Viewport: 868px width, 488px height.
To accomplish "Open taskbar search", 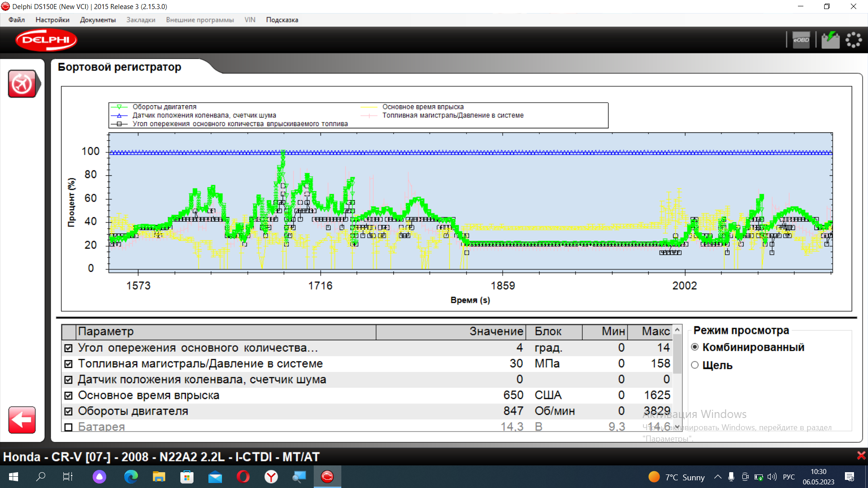I will pos(41,477).
